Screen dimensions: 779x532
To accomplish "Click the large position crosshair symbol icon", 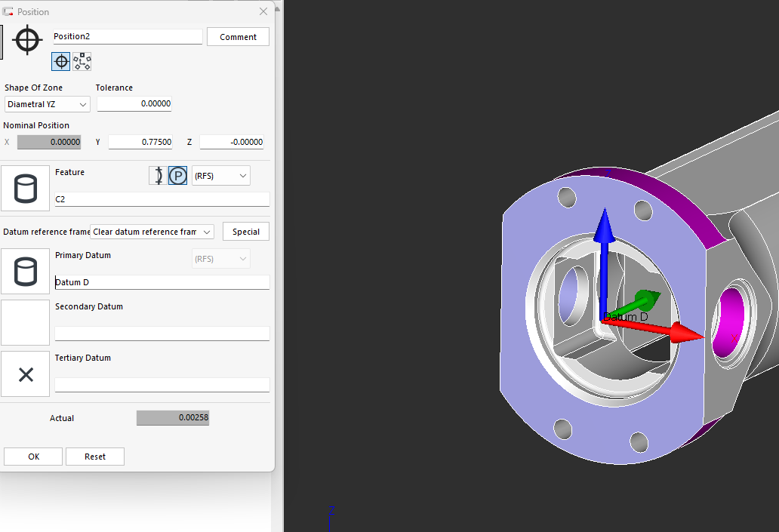I will pos(27,40).
